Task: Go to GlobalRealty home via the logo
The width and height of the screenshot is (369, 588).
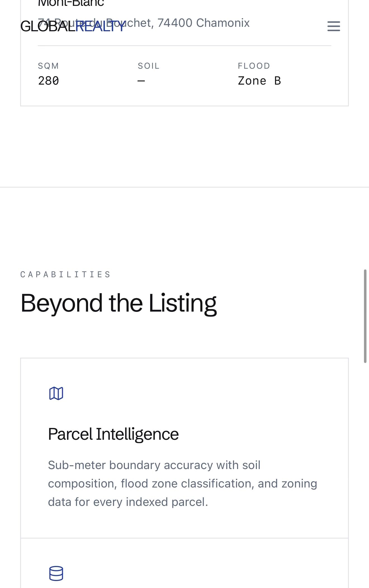Action: tap(48, 27)
